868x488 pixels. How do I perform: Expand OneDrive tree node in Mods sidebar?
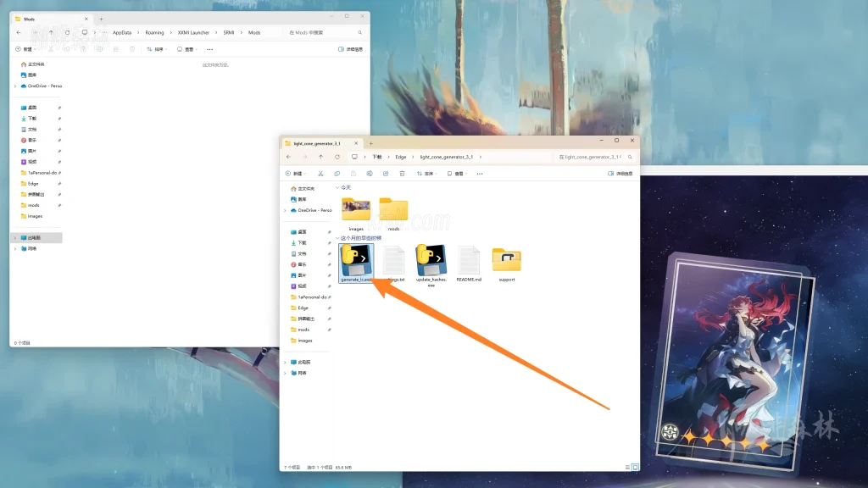click(x=15, y=86)
